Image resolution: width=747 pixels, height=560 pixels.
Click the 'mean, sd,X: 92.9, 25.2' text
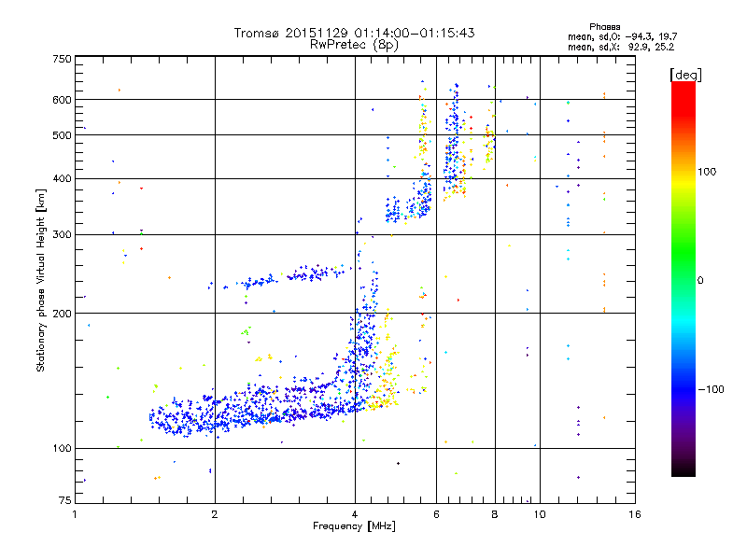(621, 48)
